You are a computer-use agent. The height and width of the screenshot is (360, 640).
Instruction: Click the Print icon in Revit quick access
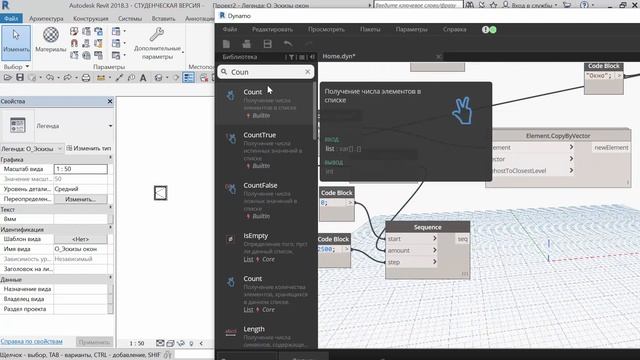(x=86, y=78)
